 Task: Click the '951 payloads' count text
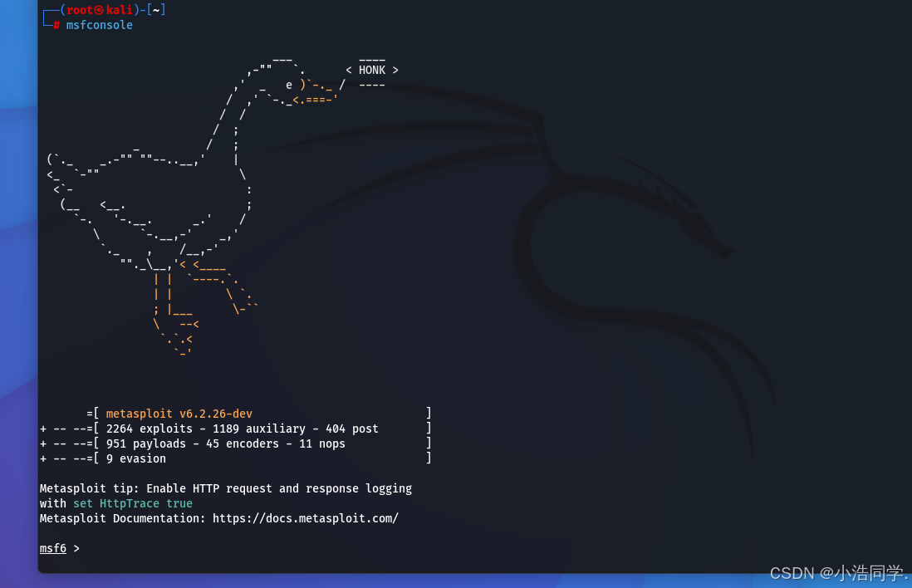(x=146, y=443)
